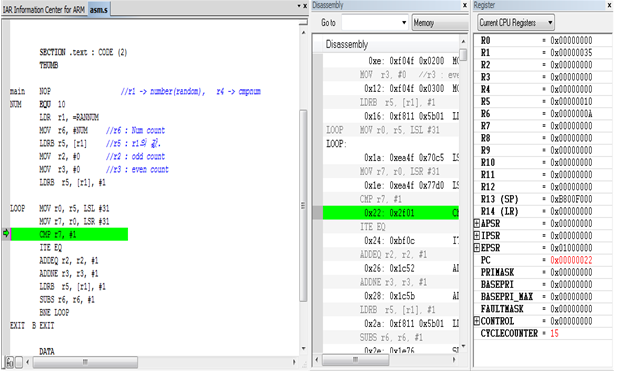
Task: Click the highlighted 0x22: 0x2f01 disassembly row
Action: (x=391, y=213)
